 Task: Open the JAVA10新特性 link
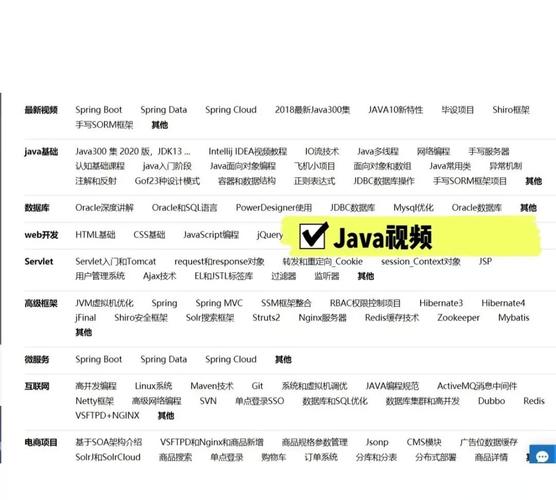pyautogui.click(x=395, y=110)
